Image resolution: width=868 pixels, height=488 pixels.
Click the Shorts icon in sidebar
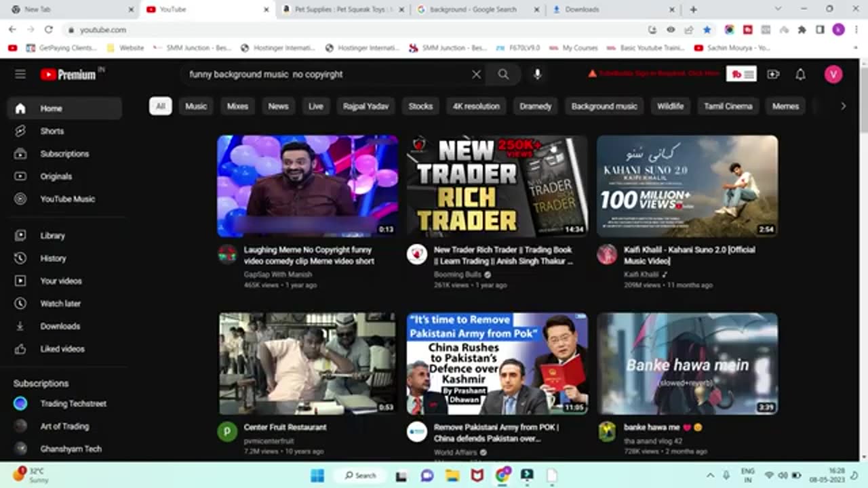point(20,131)
